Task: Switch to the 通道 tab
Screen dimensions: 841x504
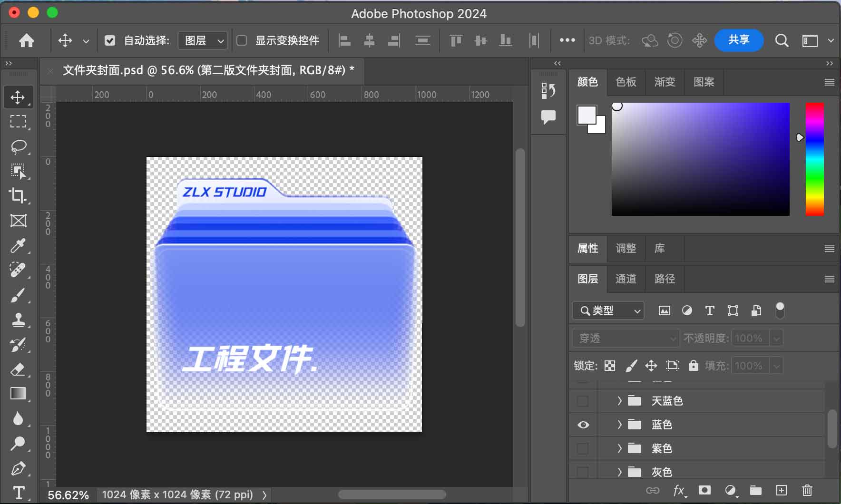Action: click(x=626, y=279)
